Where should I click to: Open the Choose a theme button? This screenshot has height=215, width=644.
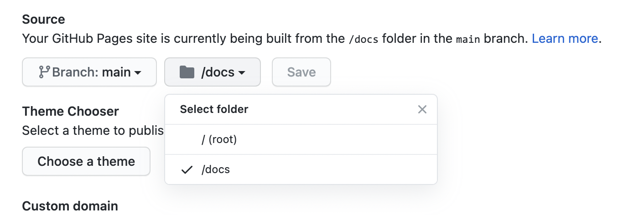86,161
